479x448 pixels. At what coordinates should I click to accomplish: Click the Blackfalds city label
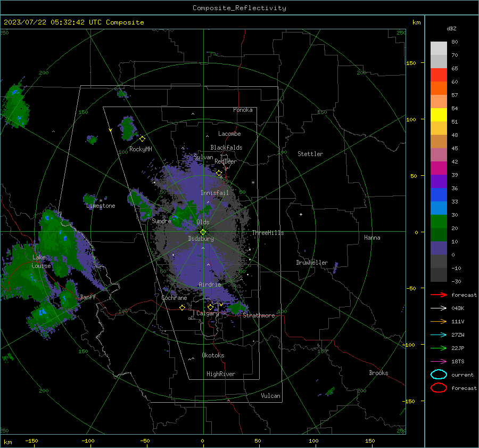[226, 148]
